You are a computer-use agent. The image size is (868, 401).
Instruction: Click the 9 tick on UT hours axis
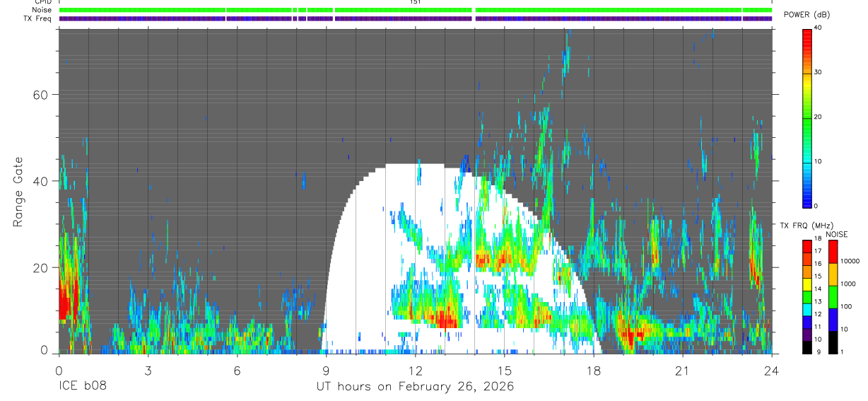[326, 371]
